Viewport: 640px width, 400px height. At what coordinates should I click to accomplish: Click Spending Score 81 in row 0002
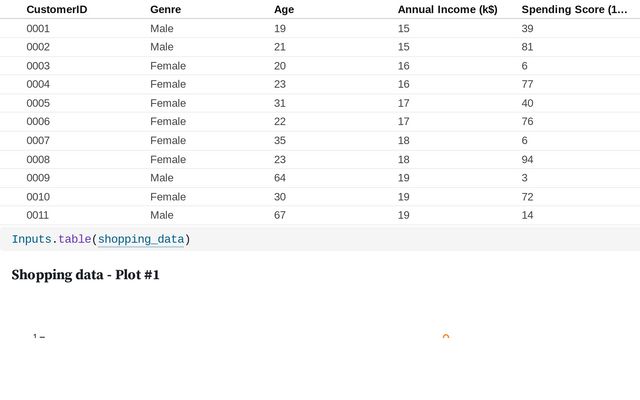coord(527,47)
